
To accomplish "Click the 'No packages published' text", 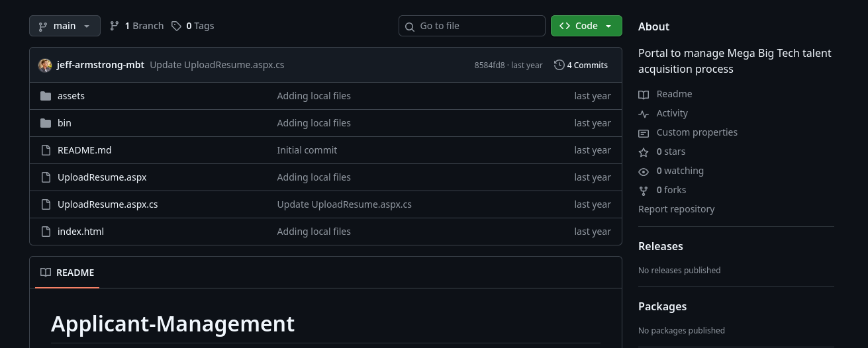I will click(x=681, y=330).
